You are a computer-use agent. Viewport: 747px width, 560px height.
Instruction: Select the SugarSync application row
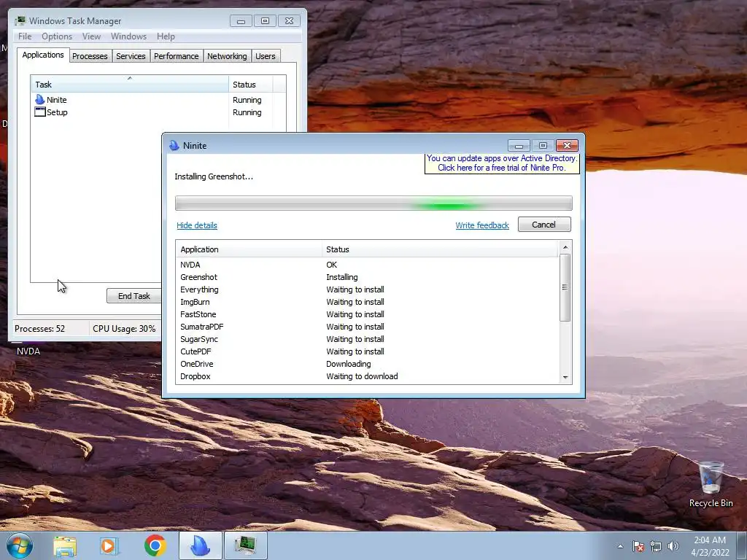(x=368, y=339)
